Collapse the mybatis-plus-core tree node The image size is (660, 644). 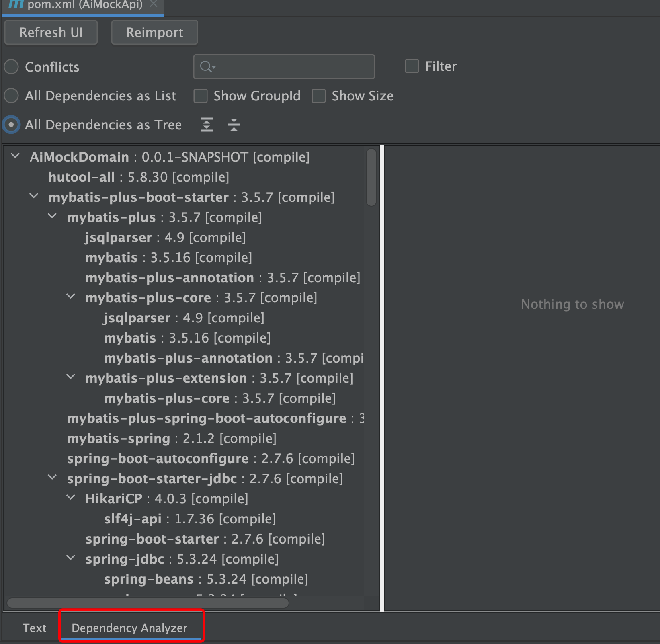(71, 297)
